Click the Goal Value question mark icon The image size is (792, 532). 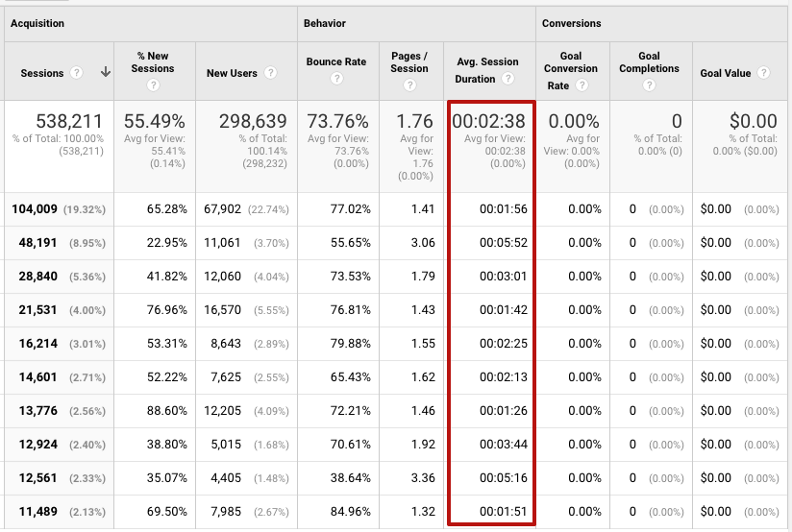click(763, 73)
